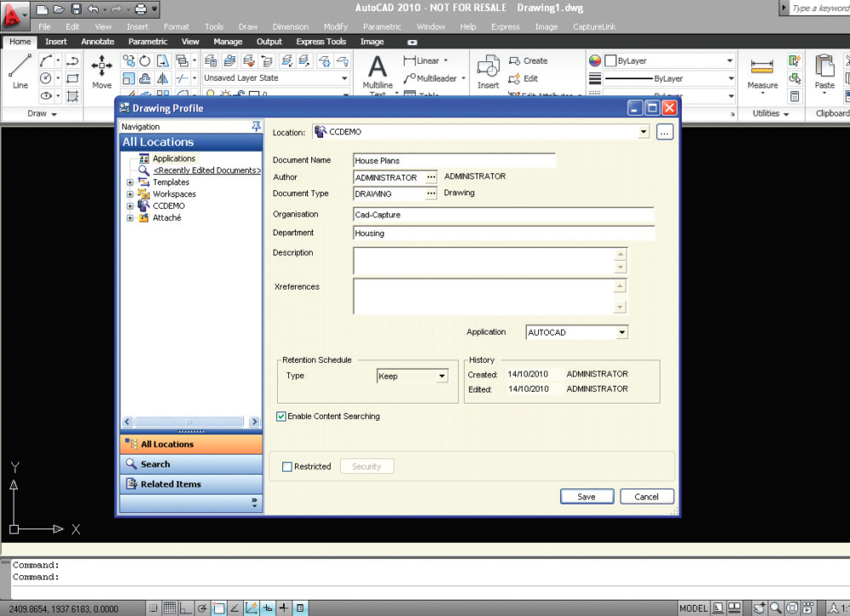This screenshot has width=850, height=616.
Task: Click the Mirror tool icon
Action: (x=162, y=78)
